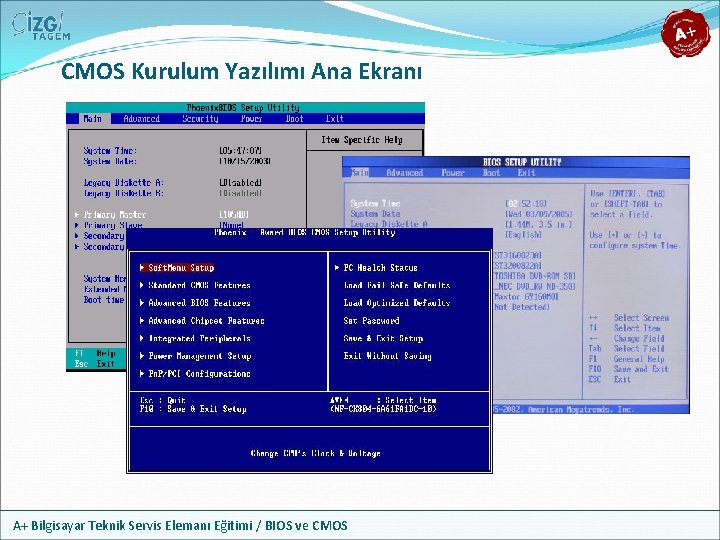The height and width of the screenshot is (540, 720).
Task: Click F10 Save and Exit hint
Action: 628,369
